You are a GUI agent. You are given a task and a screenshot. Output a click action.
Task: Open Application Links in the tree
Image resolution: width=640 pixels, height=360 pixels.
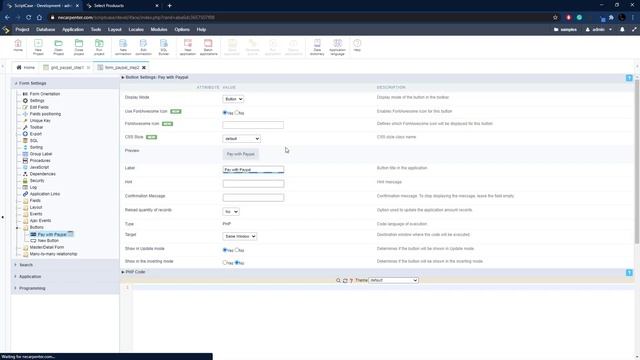[x=45, y=194]
